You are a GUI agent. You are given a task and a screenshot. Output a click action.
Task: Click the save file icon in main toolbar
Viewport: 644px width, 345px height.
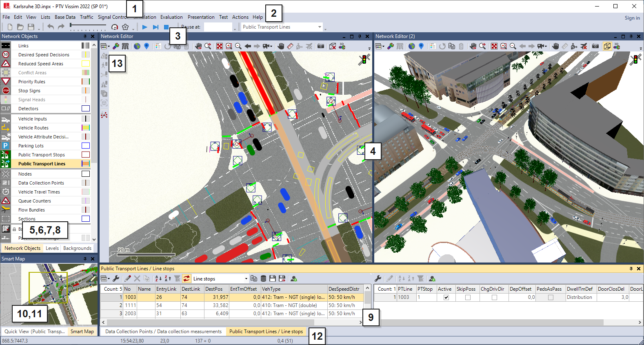click(31, 27)
